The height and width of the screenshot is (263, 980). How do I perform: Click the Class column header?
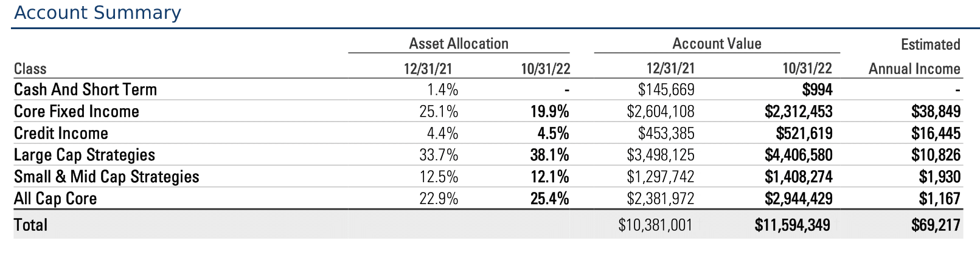tap(30, 69)
